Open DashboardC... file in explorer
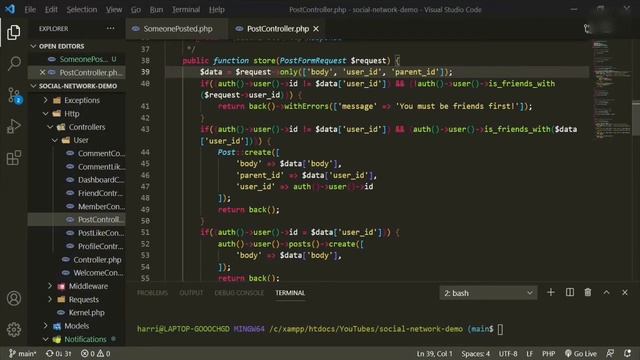 76,180
